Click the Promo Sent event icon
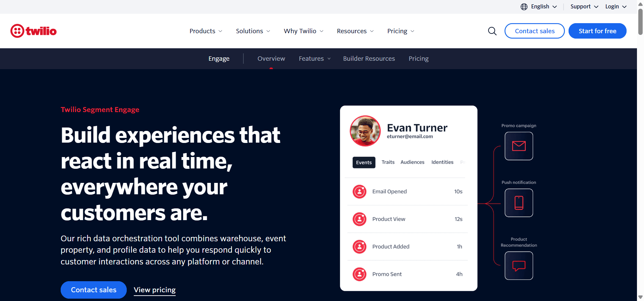This screenshot has width=644, height=301. point(359,274)
